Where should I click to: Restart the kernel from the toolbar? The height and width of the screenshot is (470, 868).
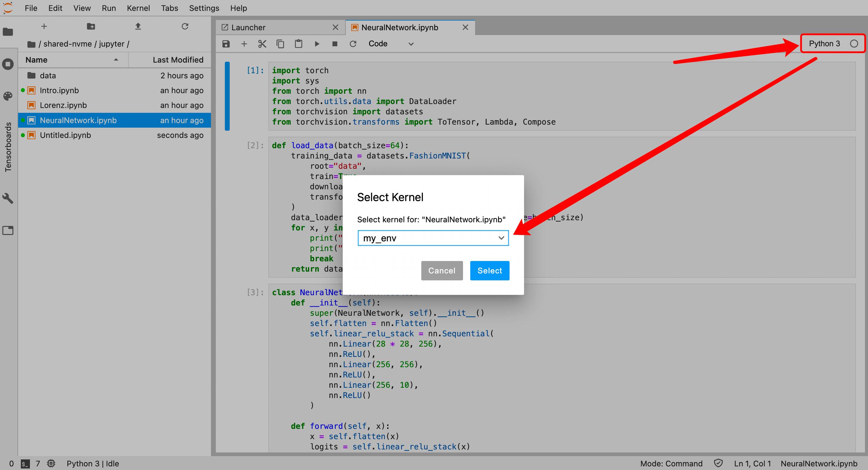353,44
